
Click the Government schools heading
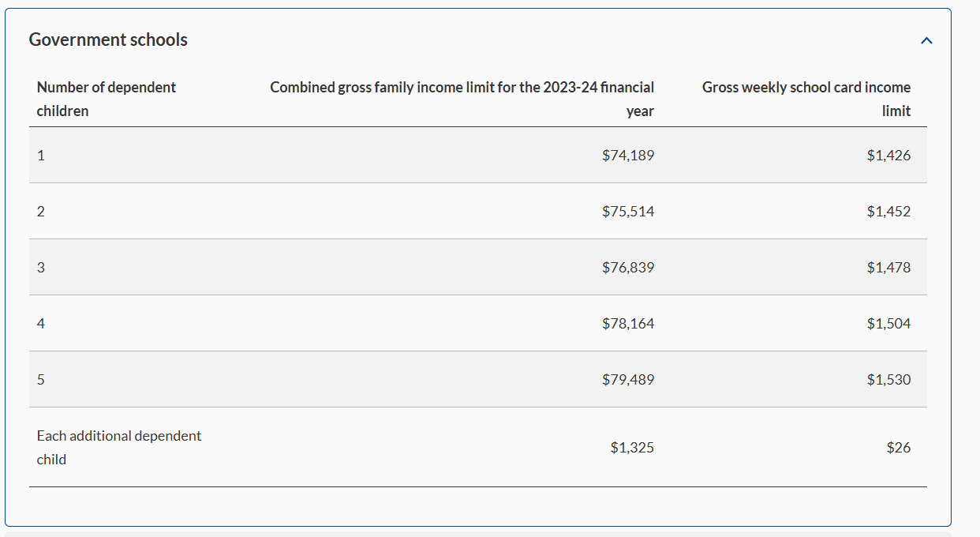coord(108,39)
